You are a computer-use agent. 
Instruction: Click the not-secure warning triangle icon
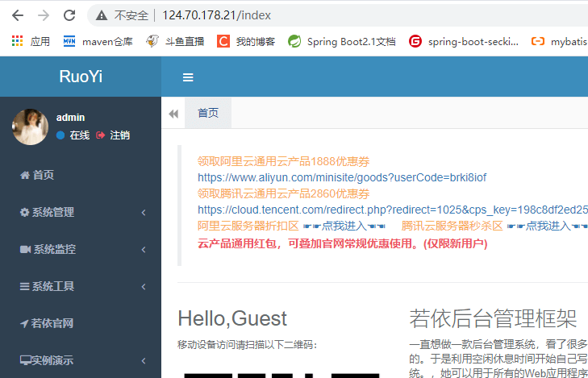coord(102,15)
